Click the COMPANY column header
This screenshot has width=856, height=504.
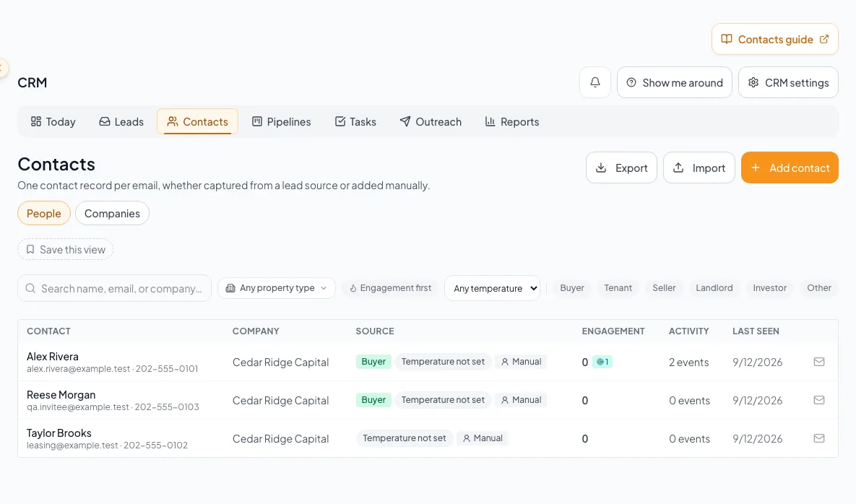coord(256,331)
